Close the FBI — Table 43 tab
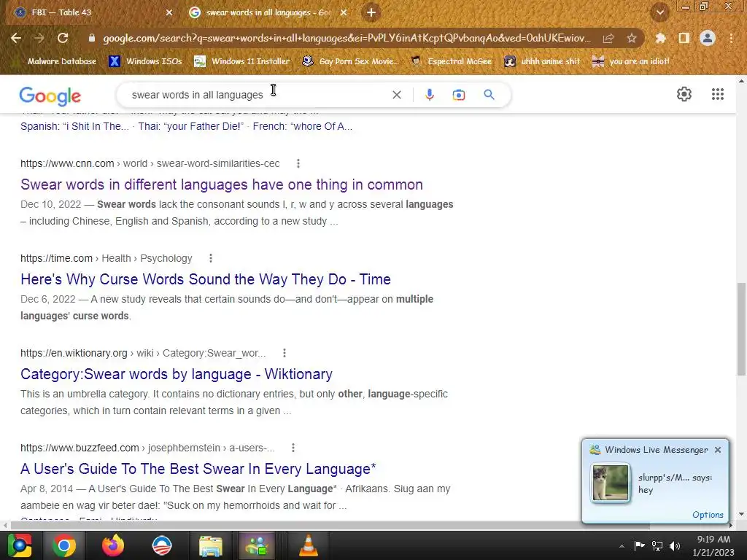 pos(169,12)
